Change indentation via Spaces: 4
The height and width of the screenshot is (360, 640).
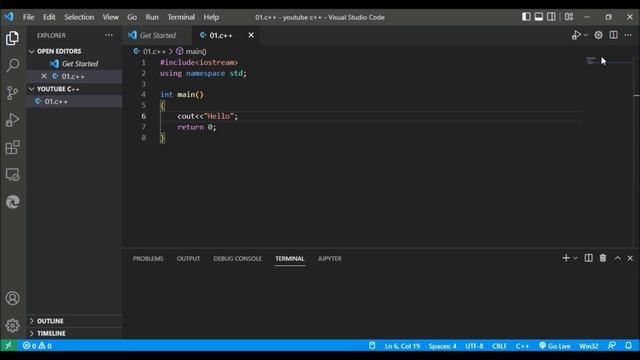point(442,346)
